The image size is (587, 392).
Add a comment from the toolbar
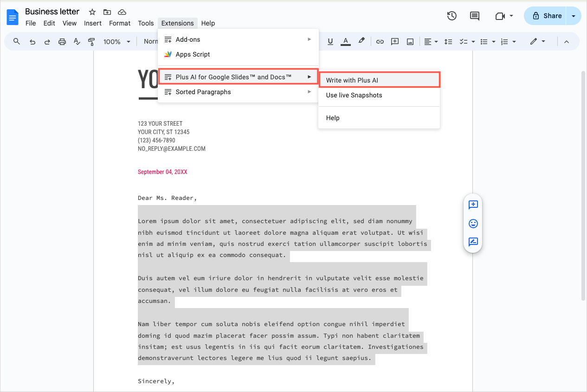pos(395,42)
